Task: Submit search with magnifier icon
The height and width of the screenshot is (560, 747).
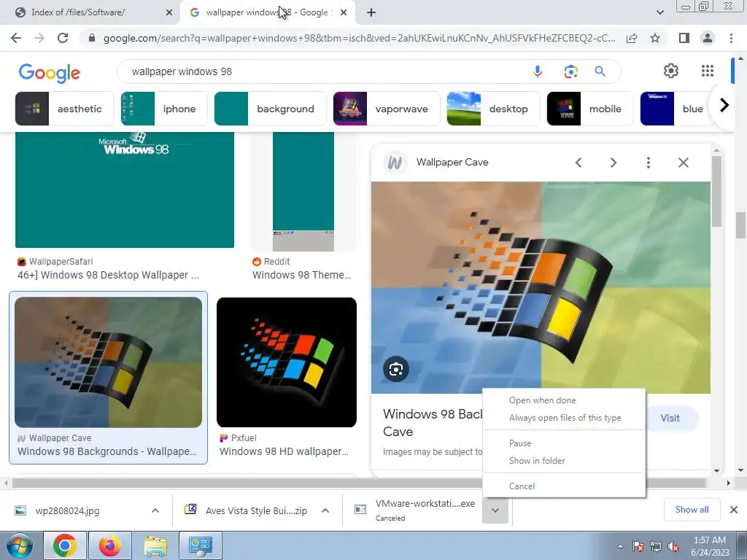Action: pos(600,71)
